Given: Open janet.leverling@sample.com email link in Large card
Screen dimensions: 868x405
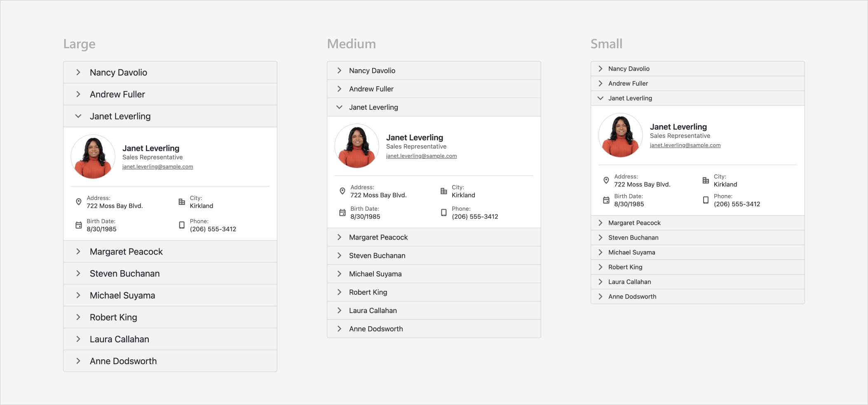Looking at the screenshot, I should coord(158,167).
